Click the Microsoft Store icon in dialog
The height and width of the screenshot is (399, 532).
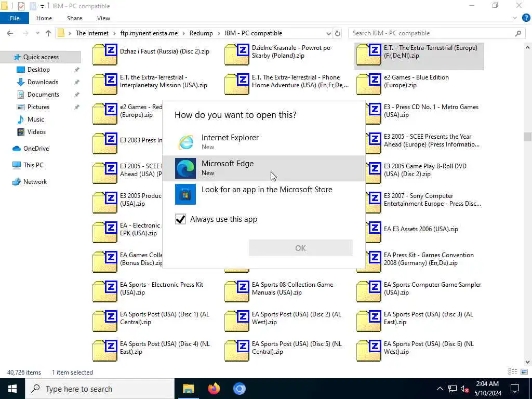point(185,194)
